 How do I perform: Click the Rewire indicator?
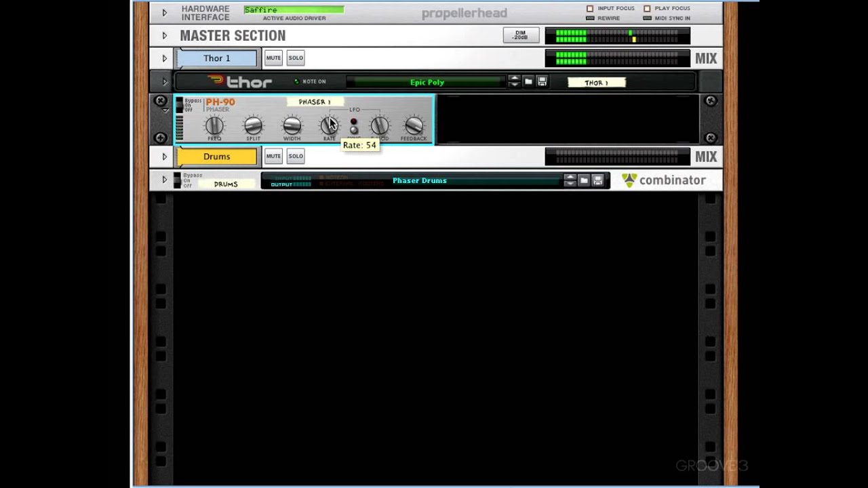tap(590, 18)
